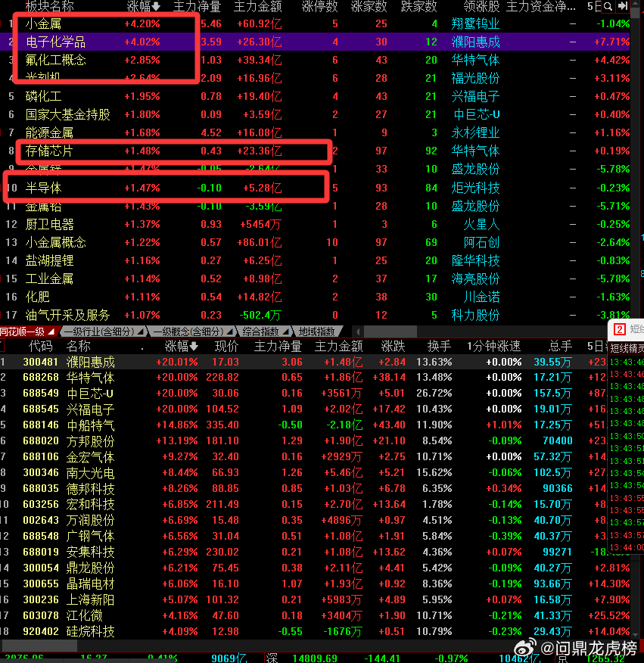Image resolution: width=644 pixels, height=663 pixels.
Task: Click 代码 column header
Action: click(40, 347)
